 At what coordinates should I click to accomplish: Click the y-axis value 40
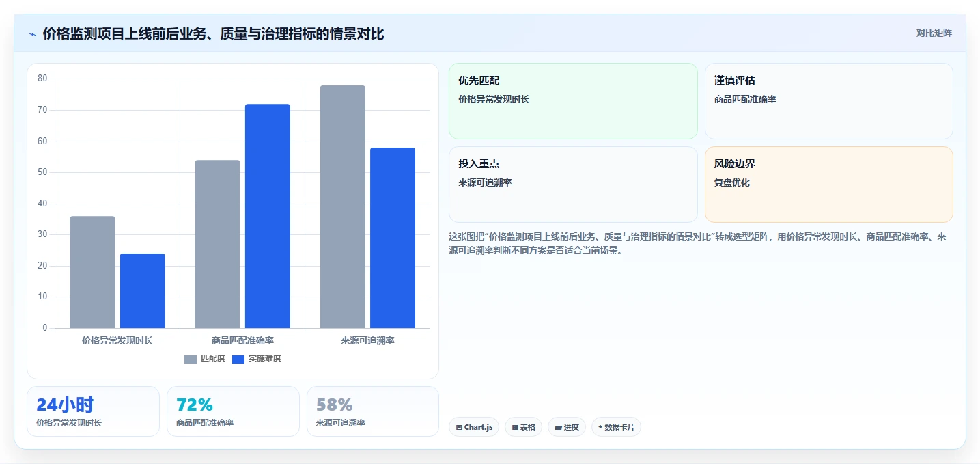click(42, 203)
